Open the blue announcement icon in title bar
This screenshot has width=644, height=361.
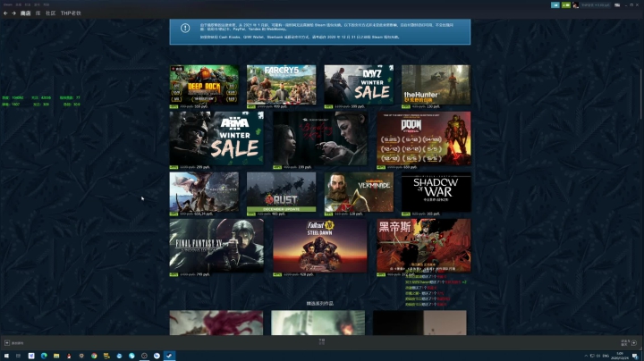(555, 5)
